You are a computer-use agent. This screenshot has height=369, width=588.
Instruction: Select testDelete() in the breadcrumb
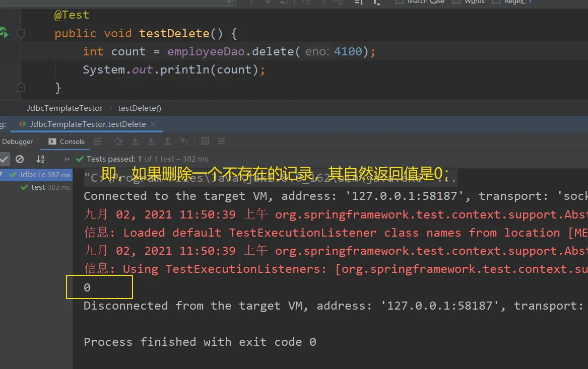[x=140, y=108]
